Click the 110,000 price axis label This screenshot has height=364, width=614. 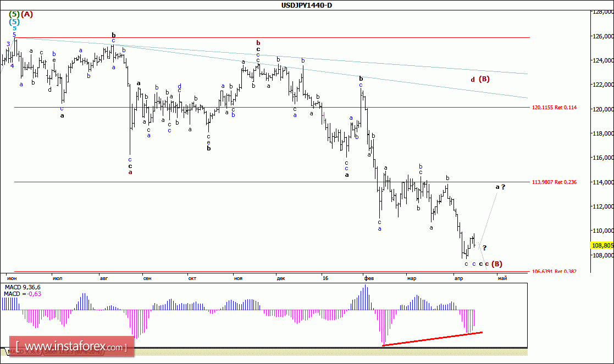point(604,231)
